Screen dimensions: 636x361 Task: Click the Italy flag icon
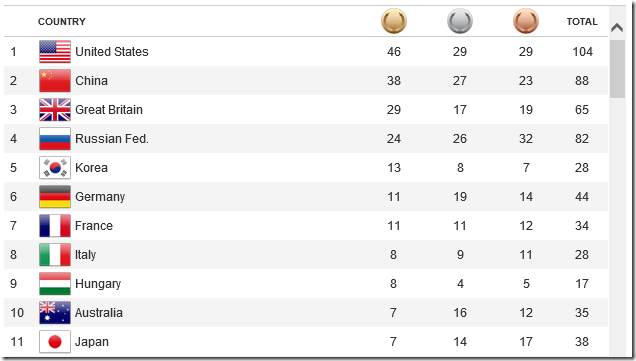55,255
